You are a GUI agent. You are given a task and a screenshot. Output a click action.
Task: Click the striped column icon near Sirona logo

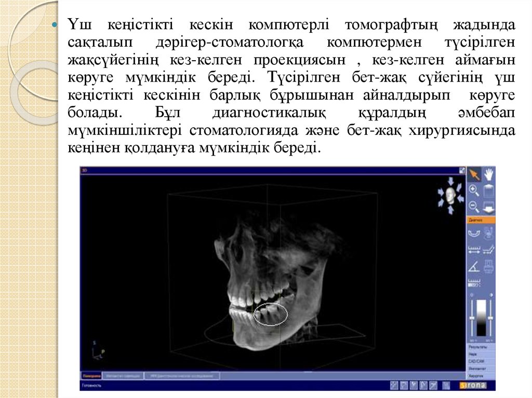click(446, 385)
